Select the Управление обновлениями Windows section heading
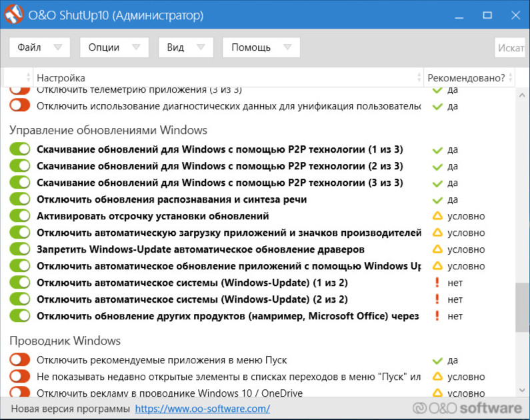The image size is (530, 420). click(x=108, y=130)
